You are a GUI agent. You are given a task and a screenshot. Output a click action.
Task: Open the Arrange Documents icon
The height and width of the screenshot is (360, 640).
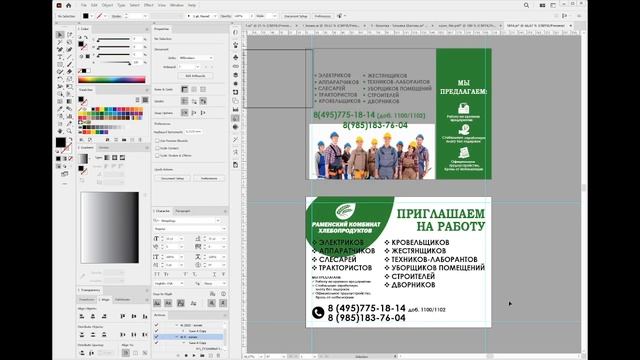click(542, 5)
